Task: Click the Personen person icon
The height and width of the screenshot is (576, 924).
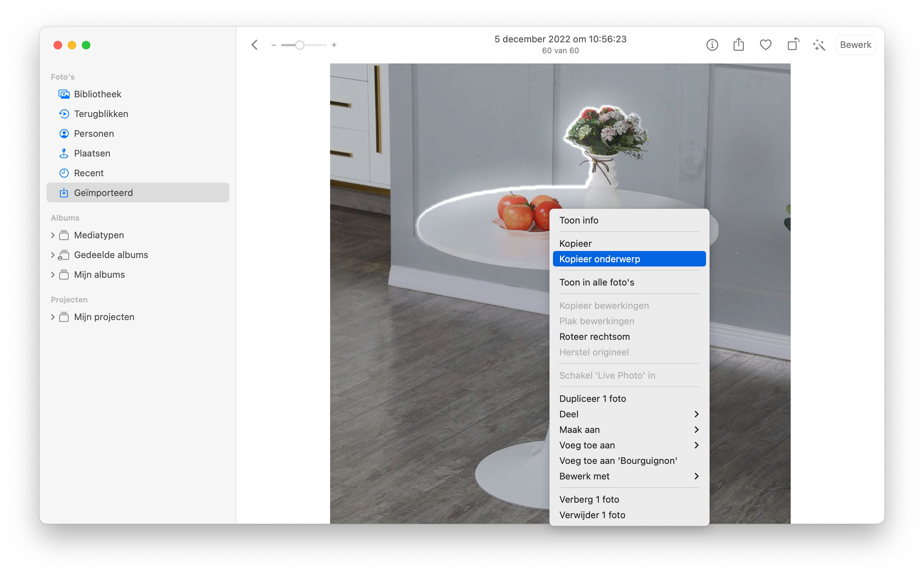Action: point(64,134)
